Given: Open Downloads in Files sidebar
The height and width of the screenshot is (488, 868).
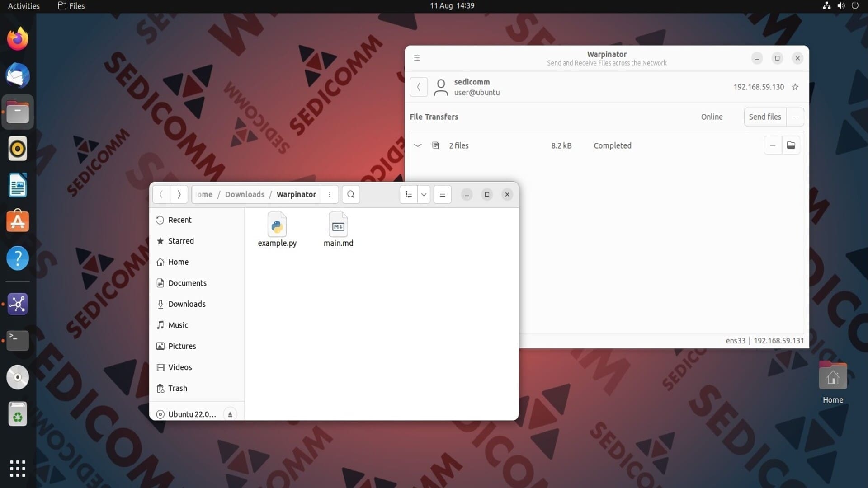Looking at the screenshot, I should [197, 304].
